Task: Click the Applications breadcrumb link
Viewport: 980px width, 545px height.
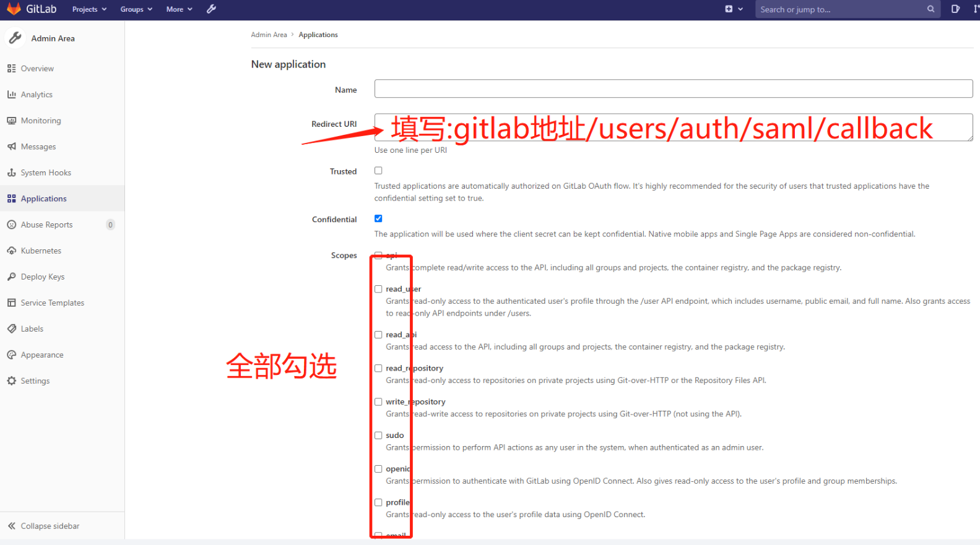Action: 318,35
